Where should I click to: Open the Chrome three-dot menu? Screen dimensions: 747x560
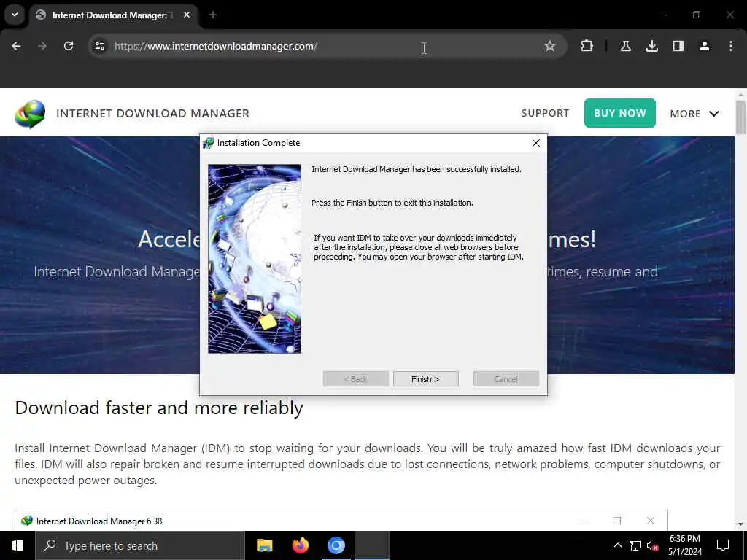click(731, 46)
